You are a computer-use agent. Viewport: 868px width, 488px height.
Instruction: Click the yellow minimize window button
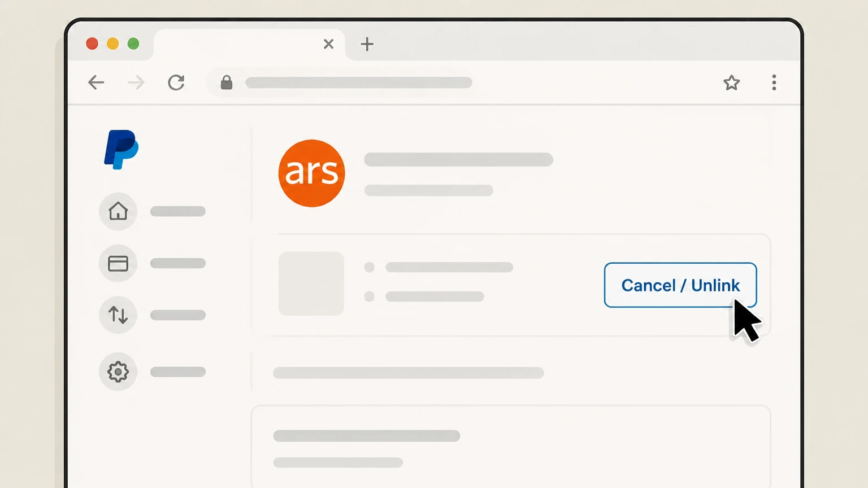click(113, 43)
